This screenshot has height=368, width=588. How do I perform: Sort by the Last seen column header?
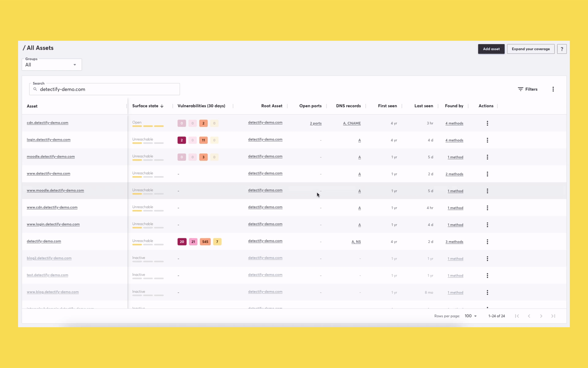(x=424, y=106)
